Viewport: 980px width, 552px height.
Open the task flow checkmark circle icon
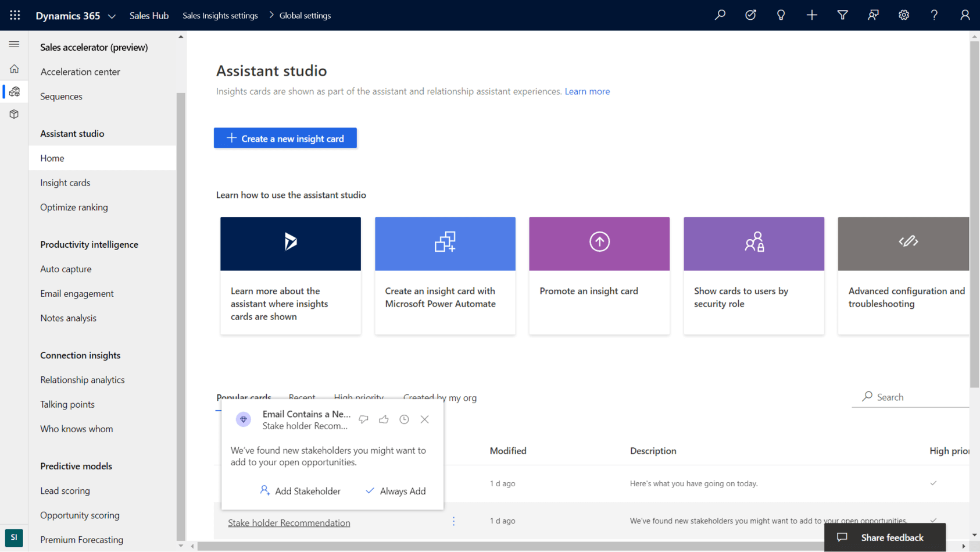tap(750, 16)
